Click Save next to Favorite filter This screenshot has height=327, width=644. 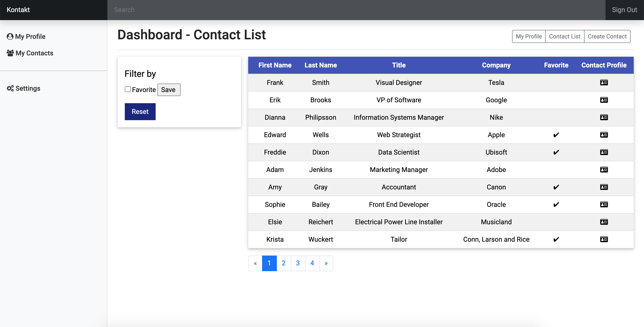pyautogui.click(x=169, y=90)
